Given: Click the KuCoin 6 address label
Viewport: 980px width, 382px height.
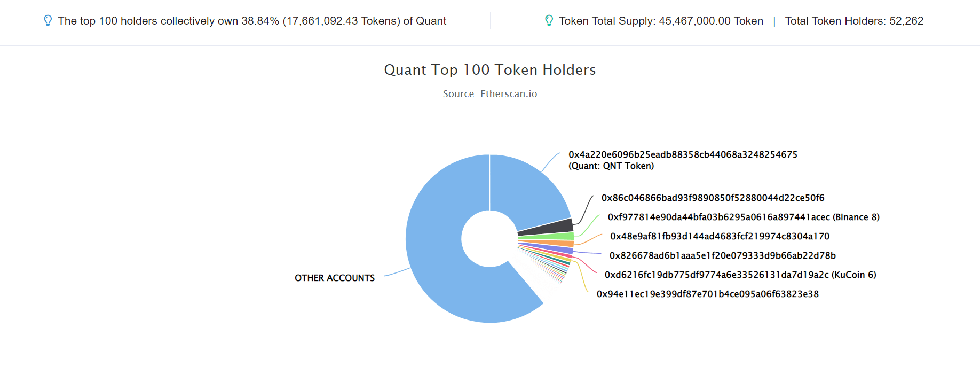Looking at the screenshot, I should coord(740,275).
